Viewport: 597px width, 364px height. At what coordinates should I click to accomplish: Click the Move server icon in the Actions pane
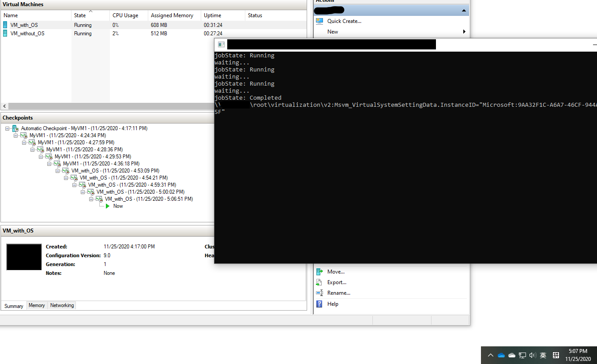(319, 271)
